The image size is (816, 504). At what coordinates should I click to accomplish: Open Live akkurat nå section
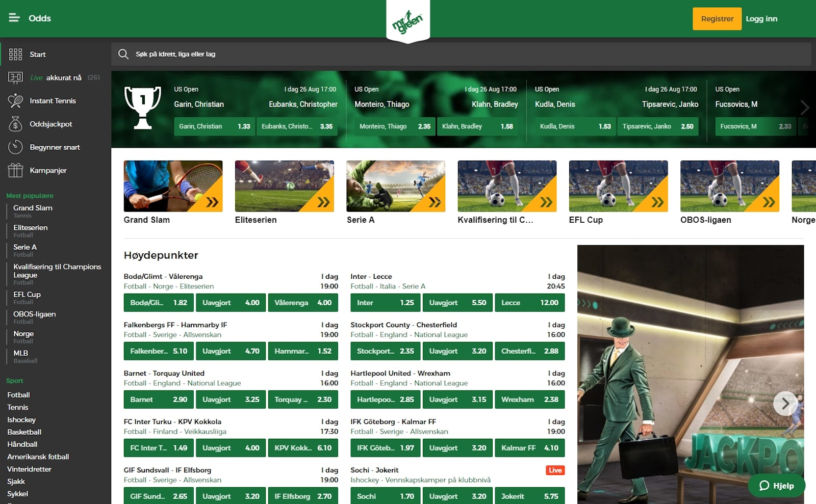16,77
